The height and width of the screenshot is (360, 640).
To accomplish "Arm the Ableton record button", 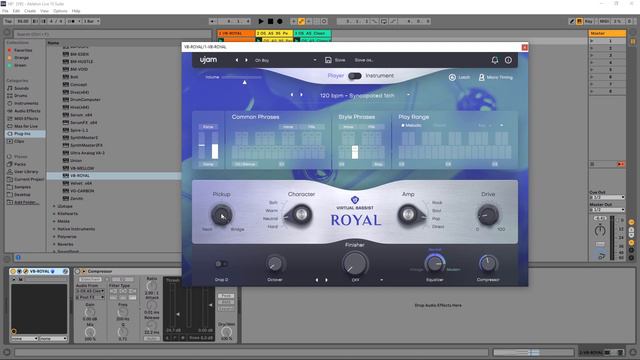I will point(280,21).
